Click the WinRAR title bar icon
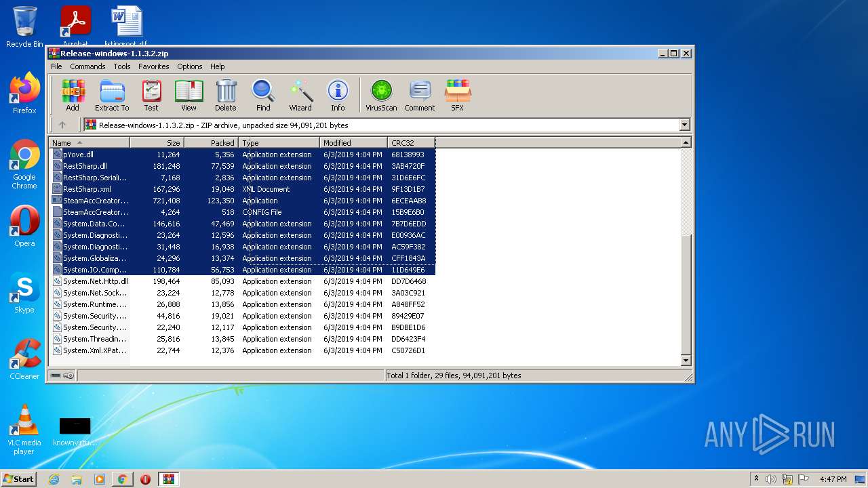Viewport: 868px width, 488px height. (54, 54)
